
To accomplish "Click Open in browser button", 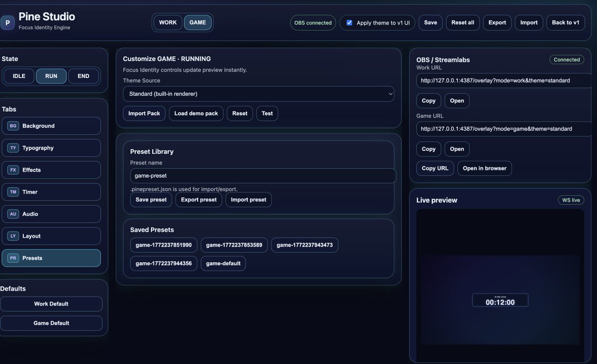I will [x=485, y=168].
